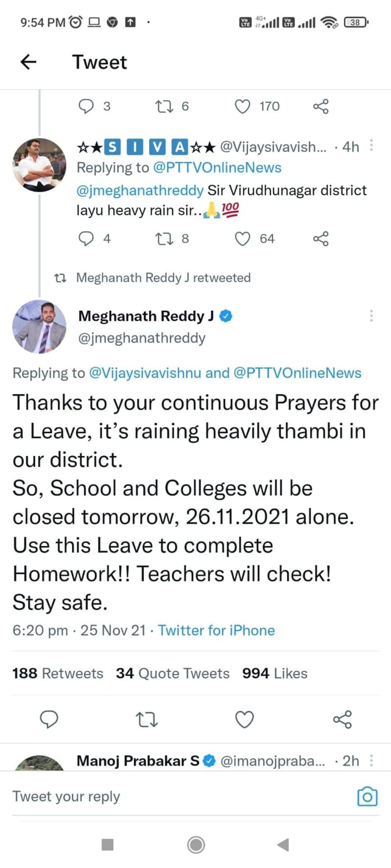391x868 pixels.
Task: Open camera icon in the reply bar
Action: click(367, 797)
